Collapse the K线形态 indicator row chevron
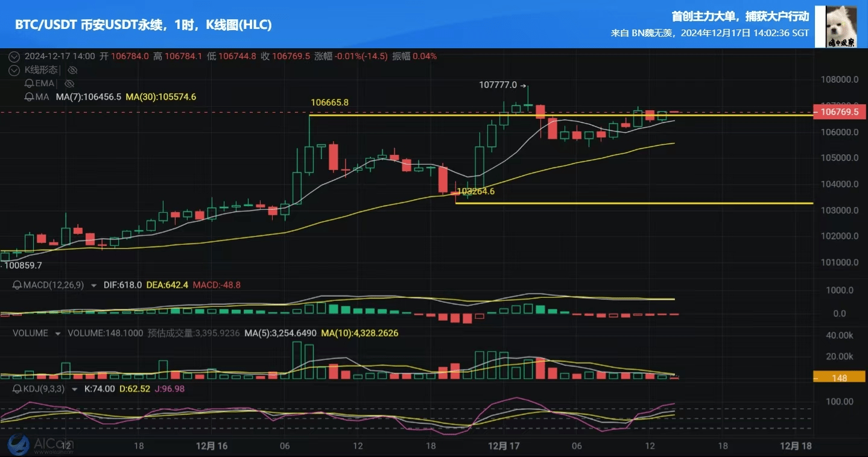 coord(15,70)
